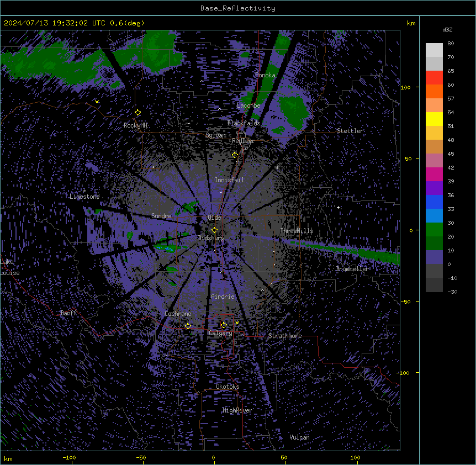Click the RockyMH label
The width and height of the screenshot is (476, 465).
135,125
